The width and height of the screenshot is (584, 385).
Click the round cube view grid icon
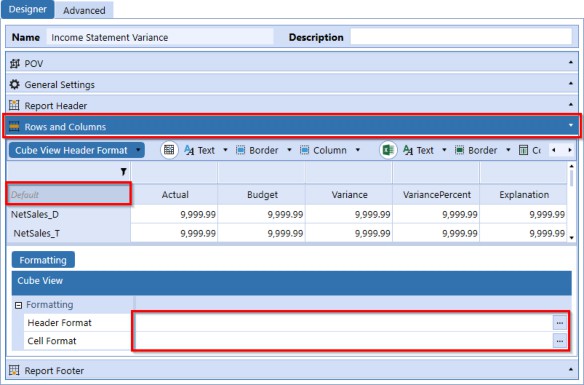point(169,150)
